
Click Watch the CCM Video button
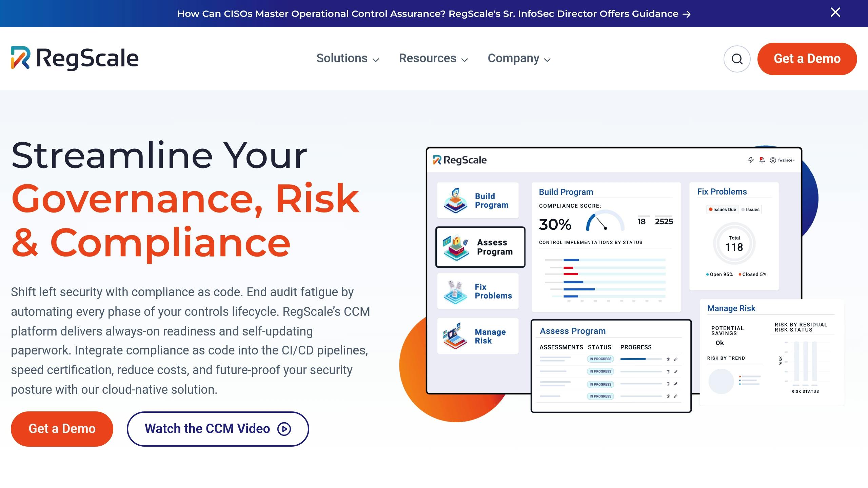pos(218,429)
